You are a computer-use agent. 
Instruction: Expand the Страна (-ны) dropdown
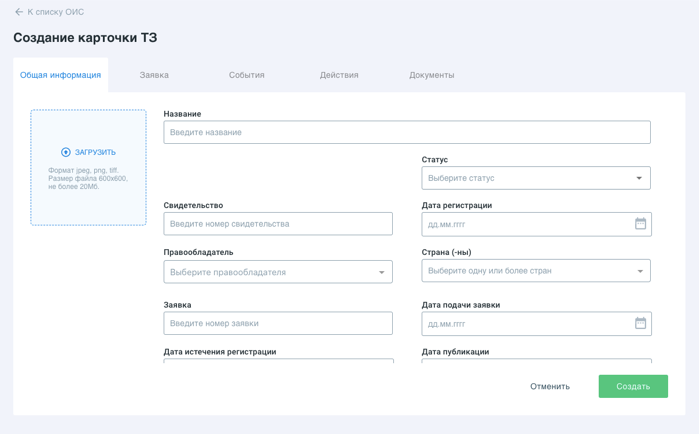pyautogui.click(x=640, y=271)
